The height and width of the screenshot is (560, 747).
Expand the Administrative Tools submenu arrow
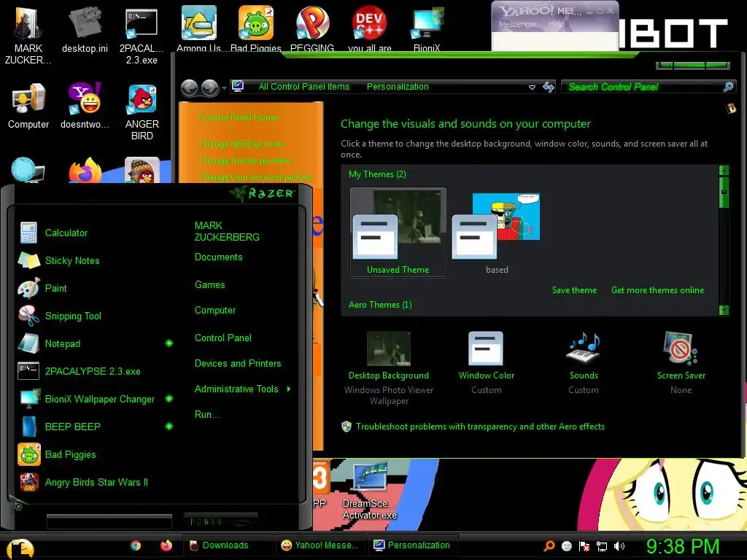pyautogui.click(x=289, y=389)
